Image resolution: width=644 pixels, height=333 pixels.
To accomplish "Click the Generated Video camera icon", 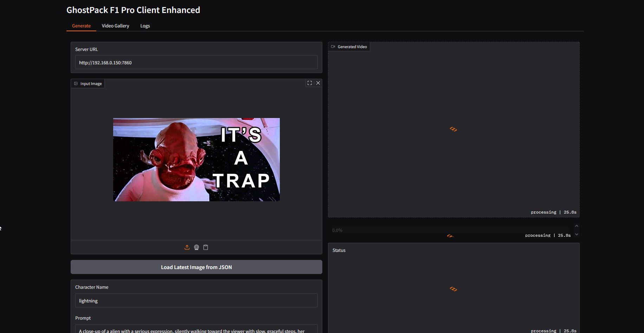I will pos(333,47).
